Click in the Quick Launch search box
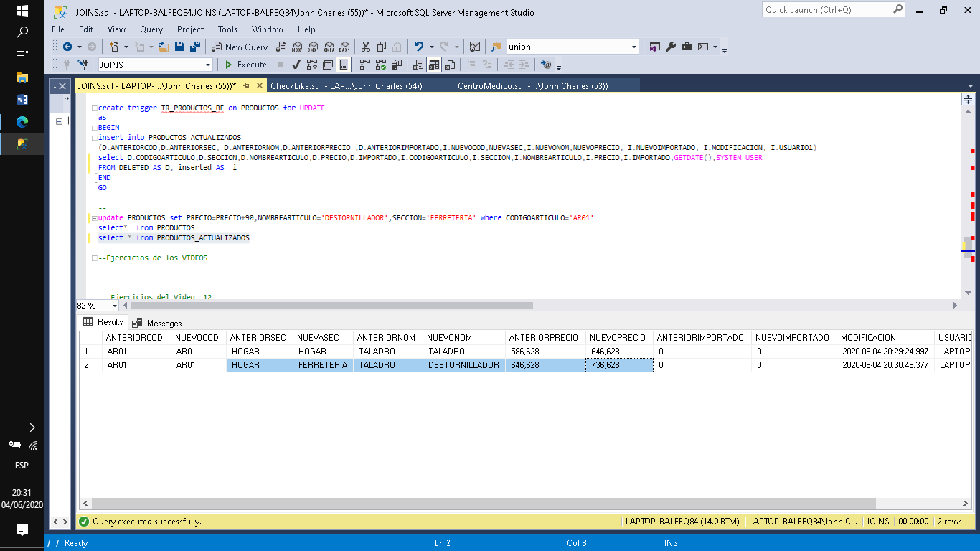Screen dimensions: 980x551 [826, 9]
